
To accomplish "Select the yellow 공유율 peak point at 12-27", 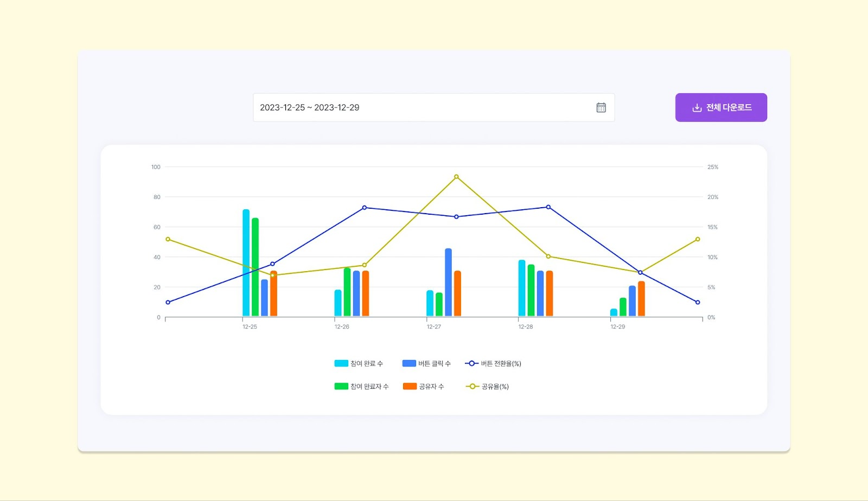I will point(456,177).
